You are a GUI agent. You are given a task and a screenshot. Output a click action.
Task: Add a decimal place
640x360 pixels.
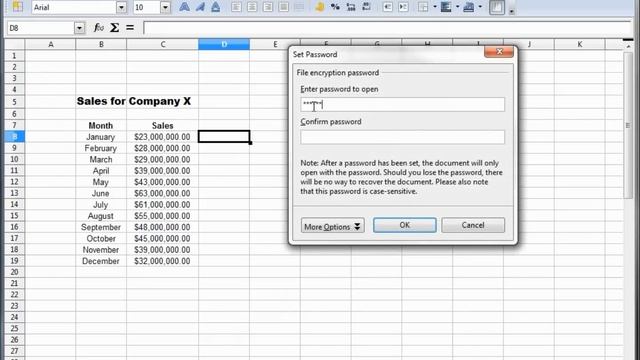coord(351,7)
